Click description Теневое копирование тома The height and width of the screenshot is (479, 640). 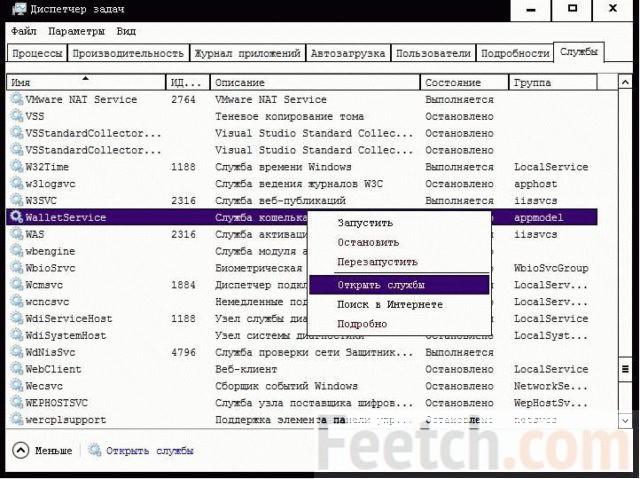click(289, 116)
